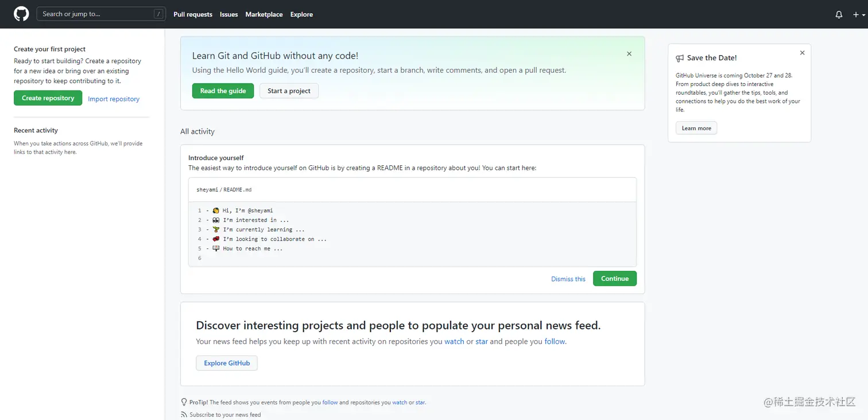Click the slash shortcut icon in search
868x420 pixels.
tap(158, 14)
